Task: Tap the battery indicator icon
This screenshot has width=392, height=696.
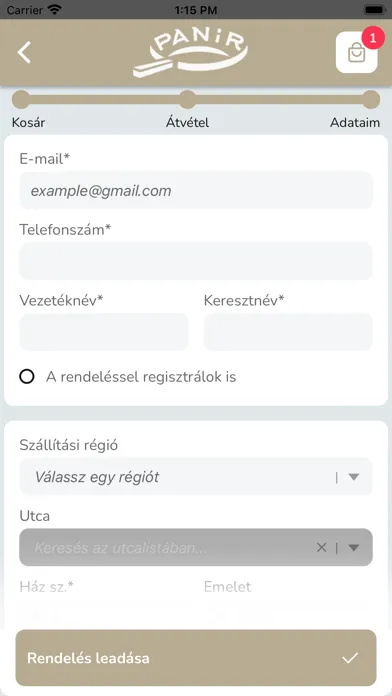Action: (x=374, y=9)
